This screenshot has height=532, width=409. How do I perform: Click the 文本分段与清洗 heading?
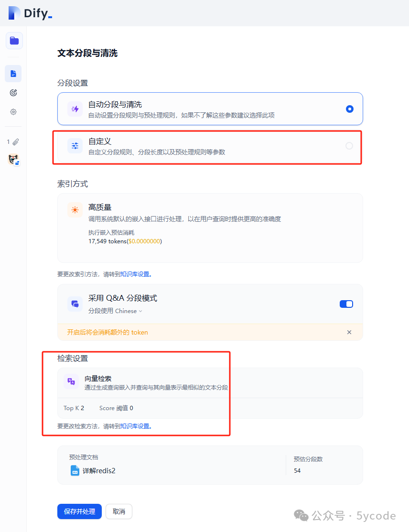87,53
